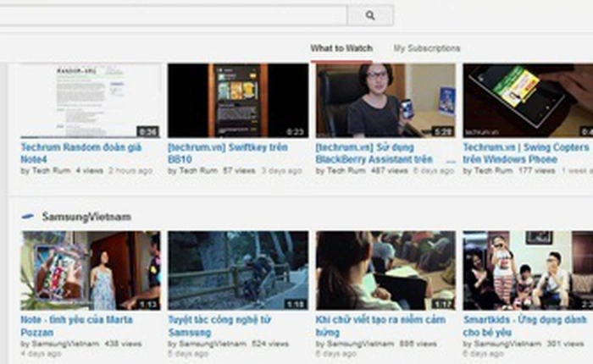This screenshot has height=364, width=593.
Task: Open SamsungVietnam channel link under Tuyệt tác video
Action: pos(213,344)
